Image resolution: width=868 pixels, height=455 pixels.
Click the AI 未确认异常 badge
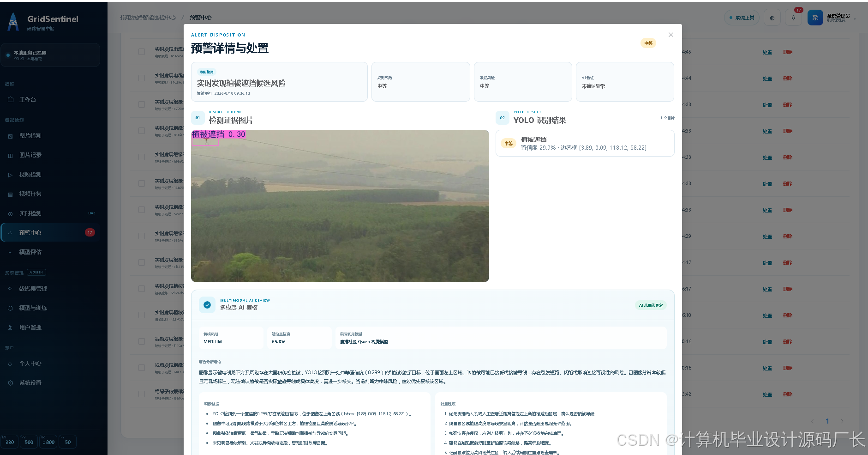point(651,305)
